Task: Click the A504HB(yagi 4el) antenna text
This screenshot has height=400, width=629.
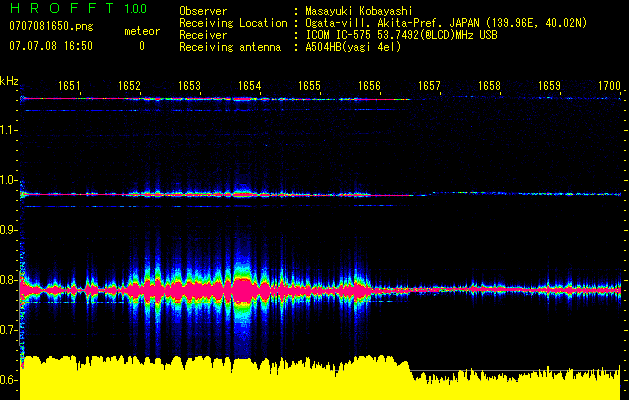Action: (353, 47)
